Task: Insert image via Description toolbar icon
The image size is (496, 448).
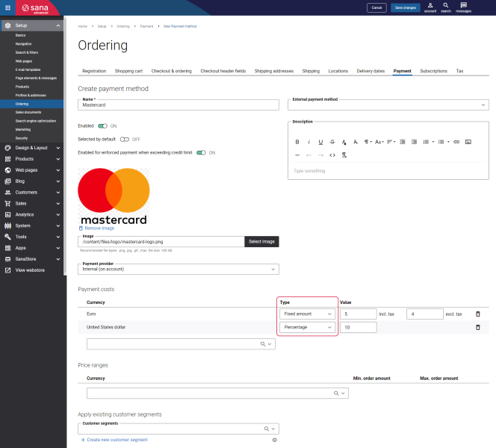Action: [x=468, y=141]
